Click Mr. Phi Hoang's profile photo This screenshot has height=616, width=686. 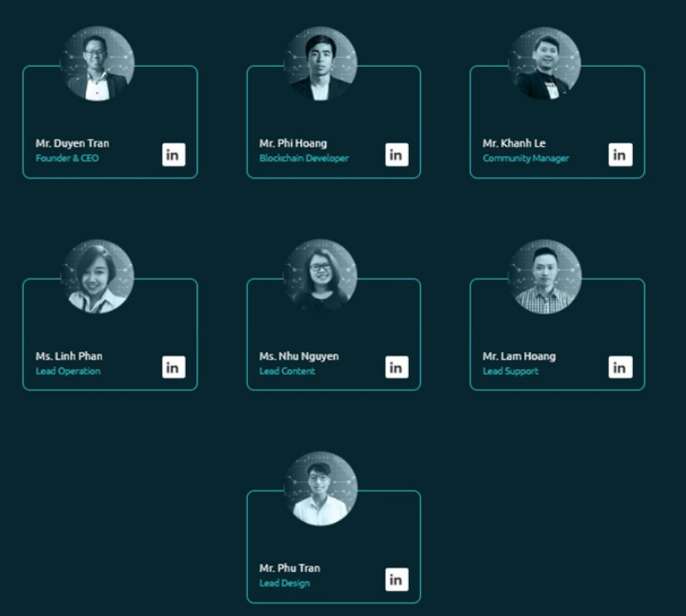(321, 63)
